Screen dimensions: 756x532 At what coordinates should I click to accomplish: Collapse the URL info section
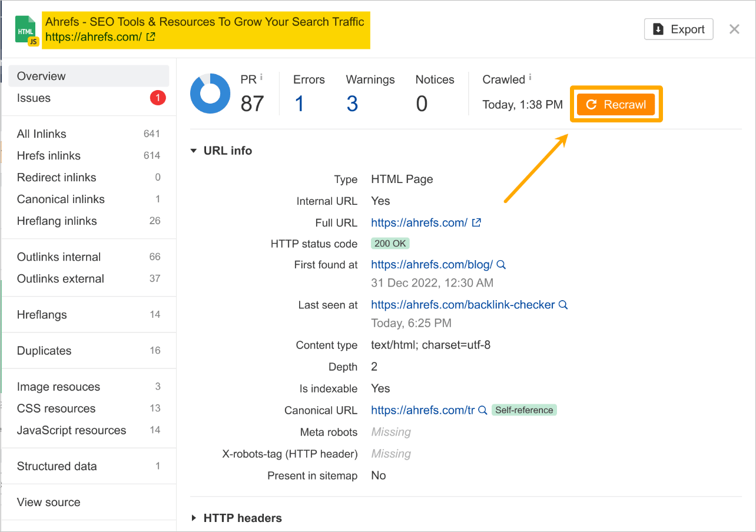pyautogui.click(x=194, y=151)
